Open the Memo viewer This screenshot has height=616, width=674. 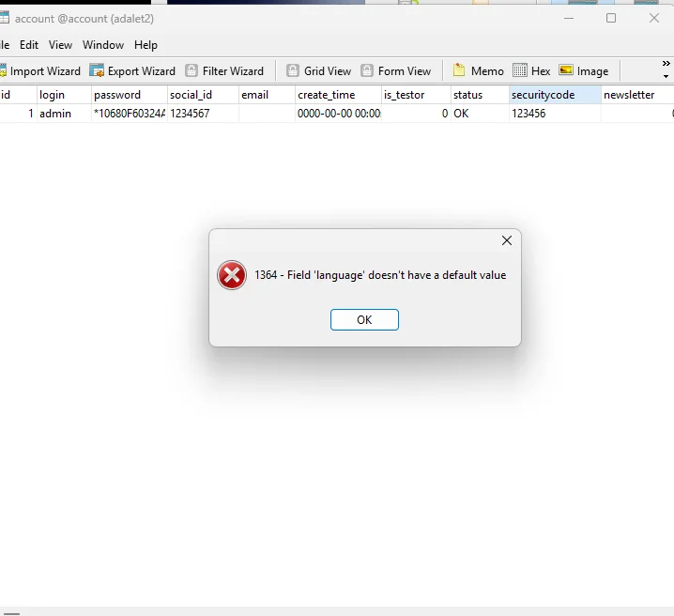click(478, 70)
